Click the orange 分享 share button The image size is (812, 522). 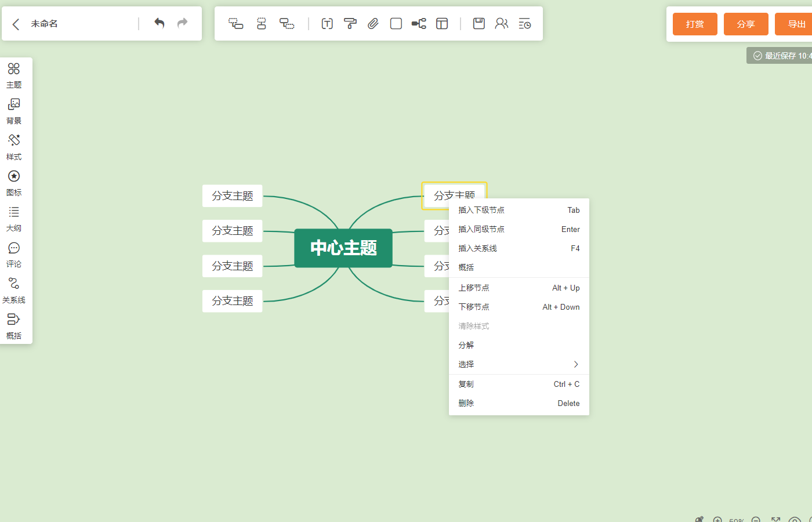click(x=746, y=24)
